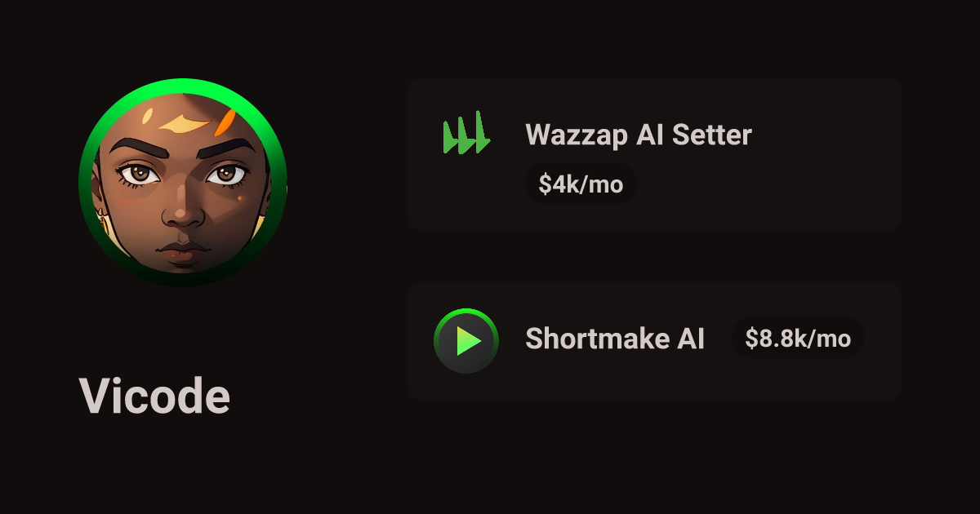Open the Shortmake AI play icon

click(466, 341)
